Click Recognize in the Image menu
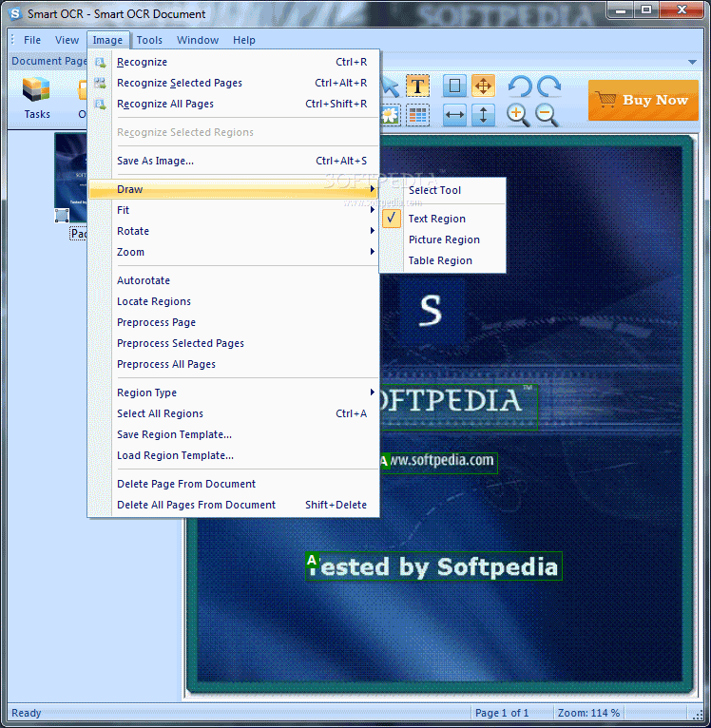Image resolution: width=711 pixels, height=728 pixels. (233, 62)
